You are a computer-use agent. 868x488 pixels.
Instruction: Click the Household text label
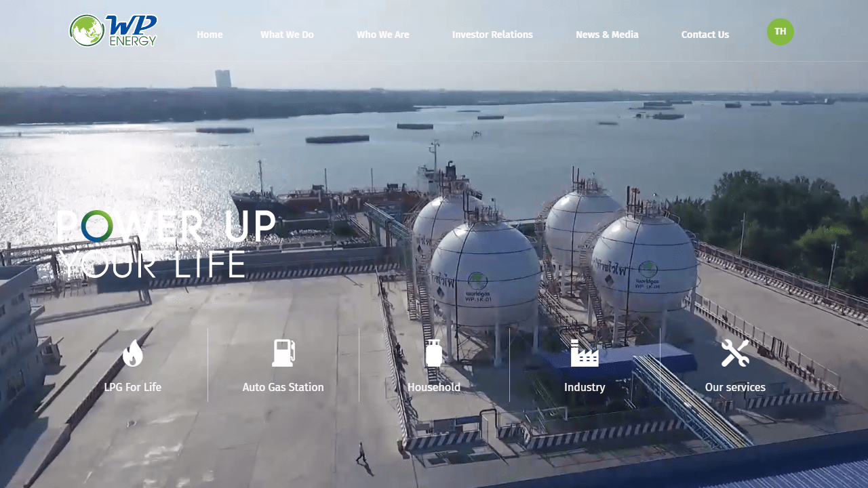(434, 387)
